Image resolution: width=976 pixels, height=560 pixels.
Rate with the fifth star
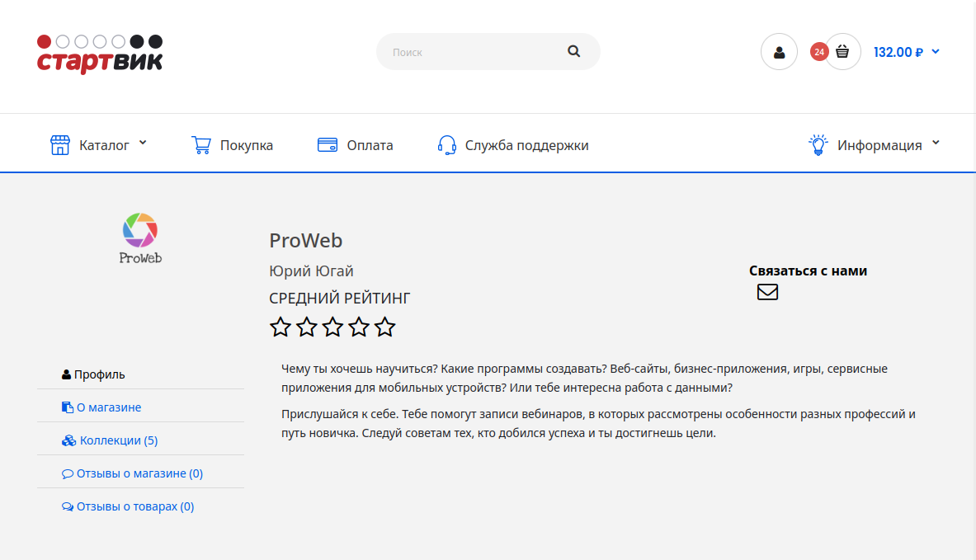(385, 327)
